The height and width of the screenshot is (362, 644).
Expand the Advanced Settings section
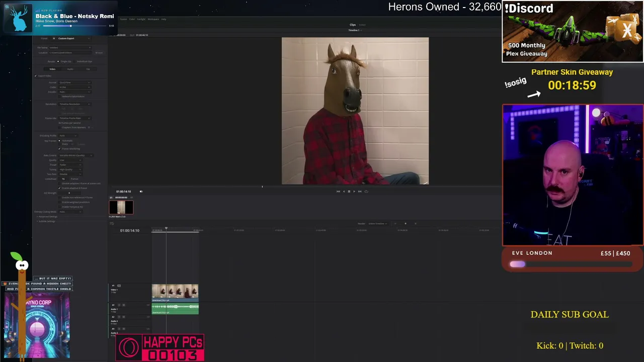point(47,217)
